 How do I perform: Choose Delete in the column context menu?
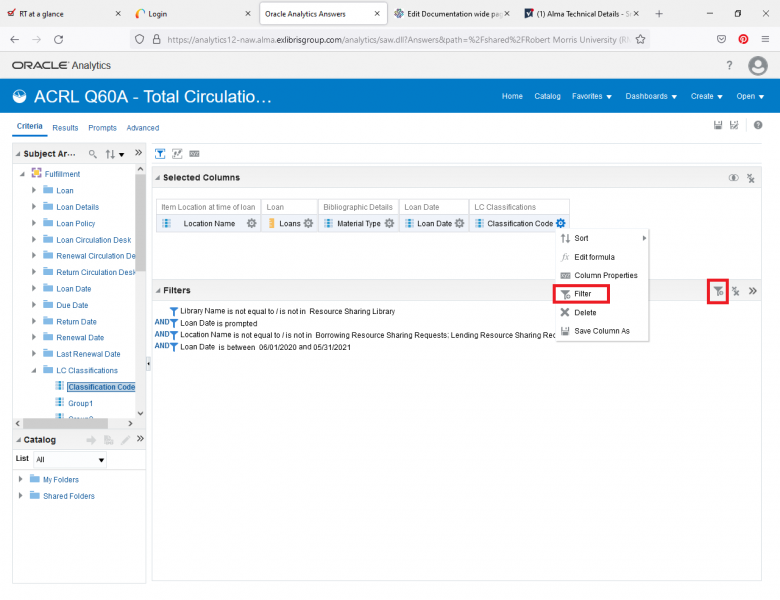pyautogui.click(x=602, y=313)
